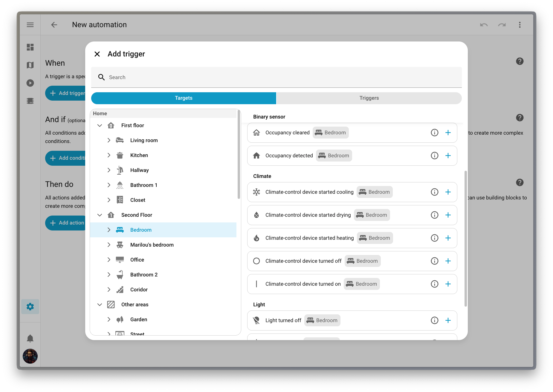This screenshot has height=392, width=553.
Task: Switch to the Triggers tab
Action: tap(369, 98)
